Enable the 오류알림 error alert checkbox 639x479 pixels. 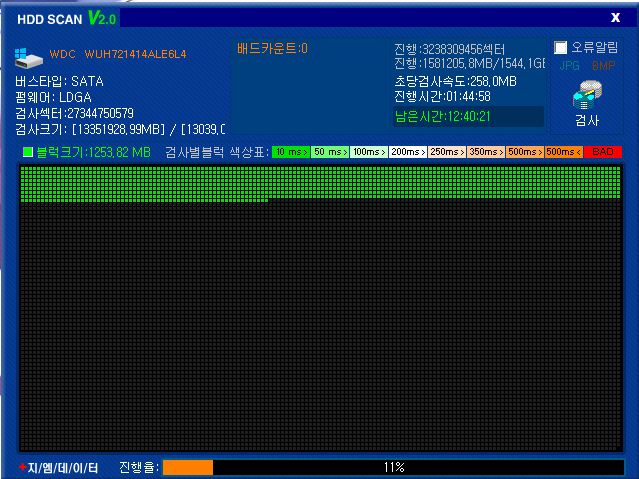[x=560, y=48]
